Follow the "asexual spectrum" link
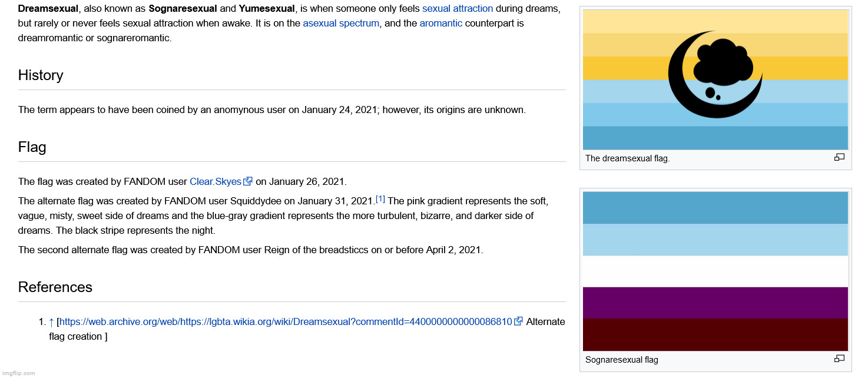The image size is (868, 378). (340, 24)
